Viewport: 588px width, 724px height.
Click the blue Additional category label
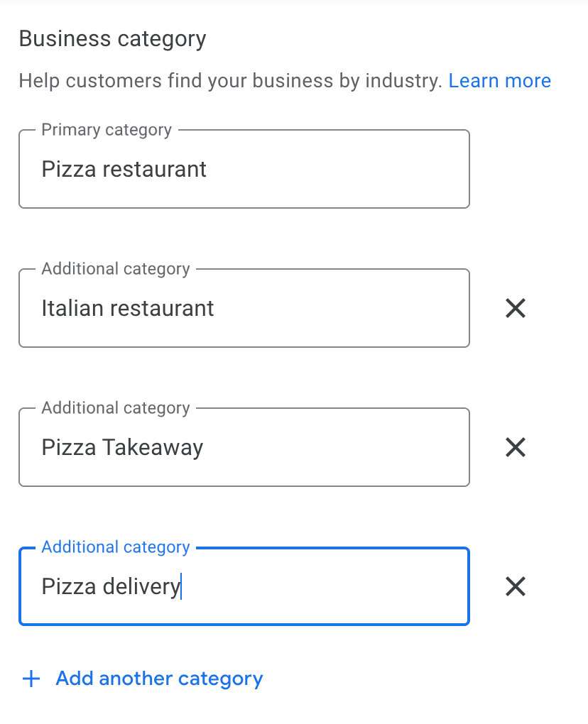coord(116,547)
